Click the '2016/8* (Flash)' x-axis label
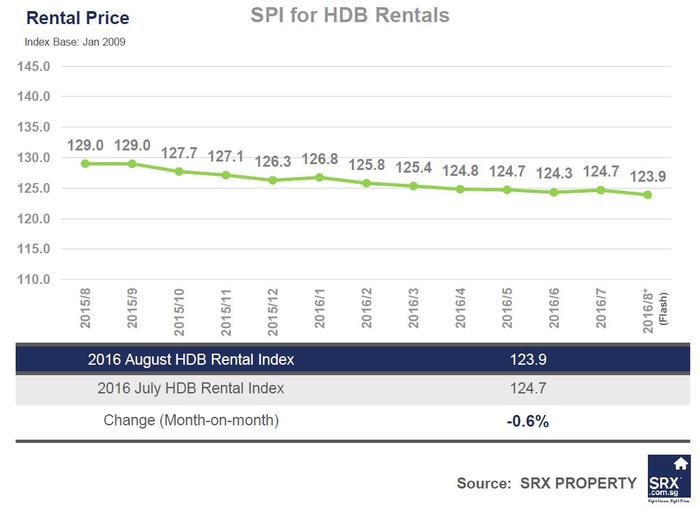The height and width of the screenshot is (510, 700). click(x=655, y=312)
